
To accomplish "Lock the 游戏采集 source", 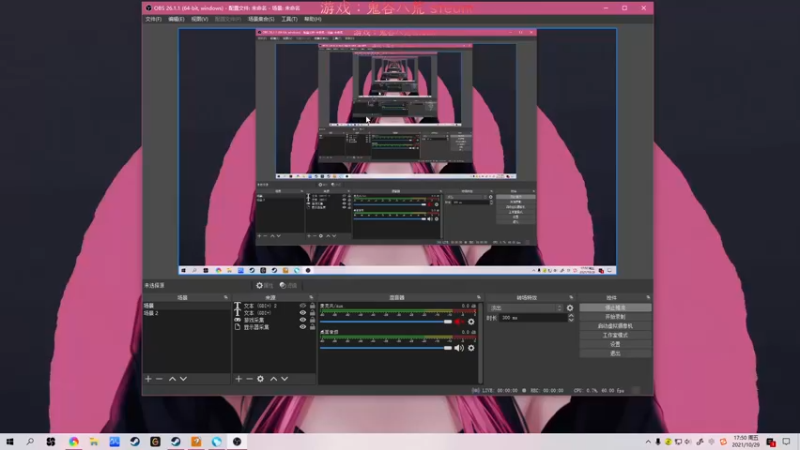I will [312, 320].
